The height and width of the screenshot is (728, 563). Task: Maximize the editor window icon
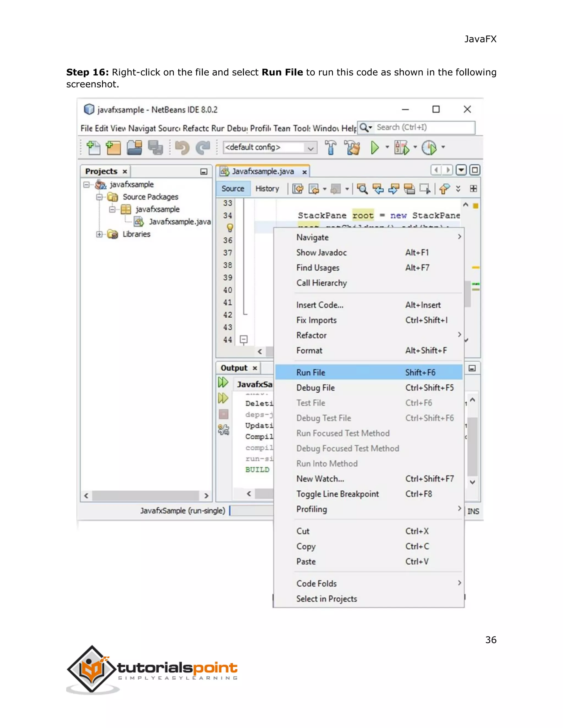click(x=474, y=170)
